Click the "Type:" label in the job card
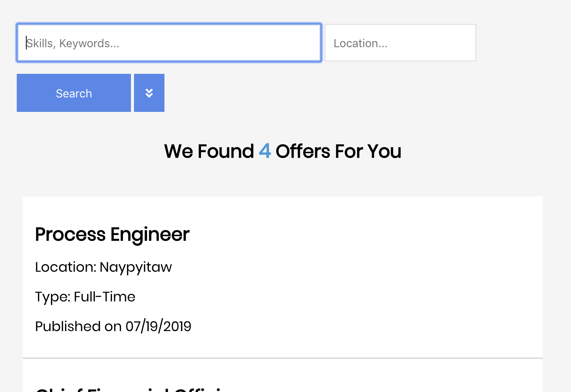Viewport: 571px width, 392px height. tap(53, 297)
